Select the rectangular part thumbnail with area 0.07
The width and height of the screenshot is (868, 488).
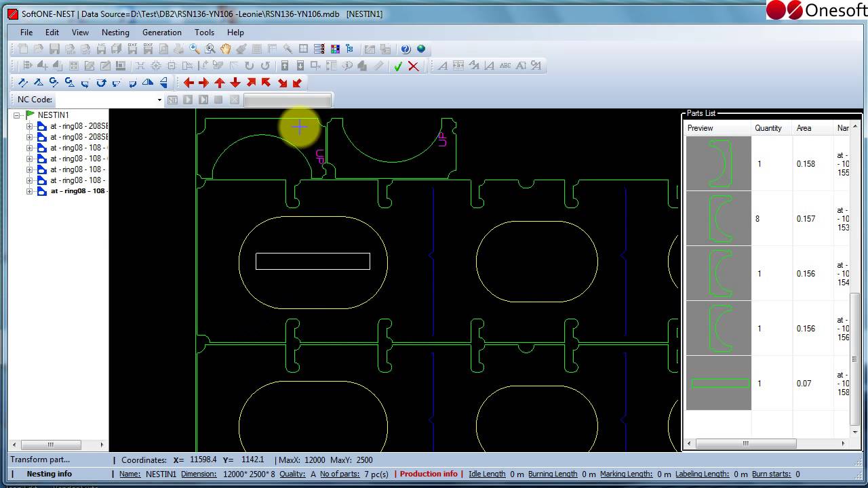718,383
